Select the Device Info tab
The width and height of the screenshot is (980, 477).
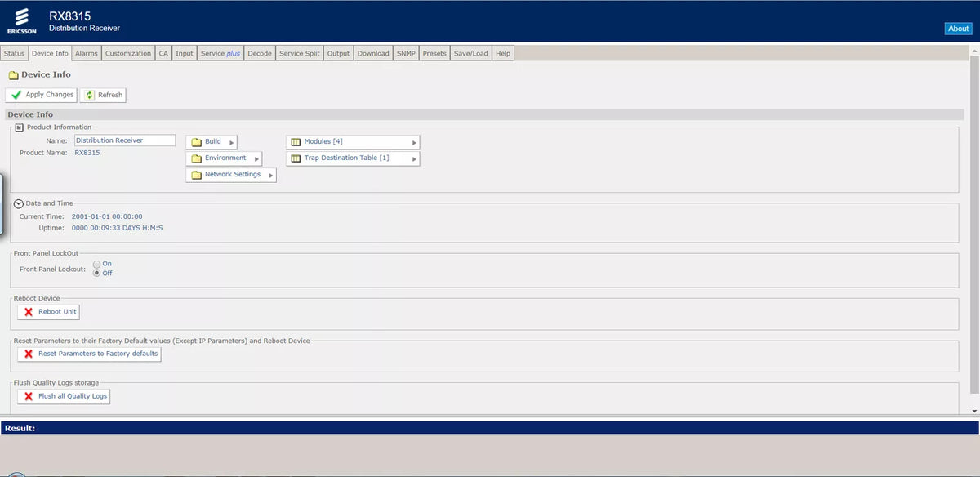tap(50, 53)
